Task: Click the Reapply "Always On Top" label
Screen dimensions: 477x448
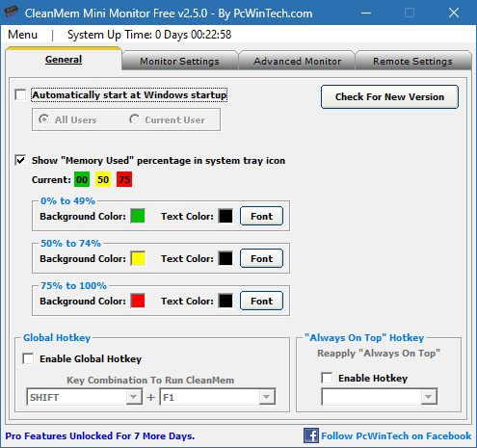Action: (x=379, y=353)
